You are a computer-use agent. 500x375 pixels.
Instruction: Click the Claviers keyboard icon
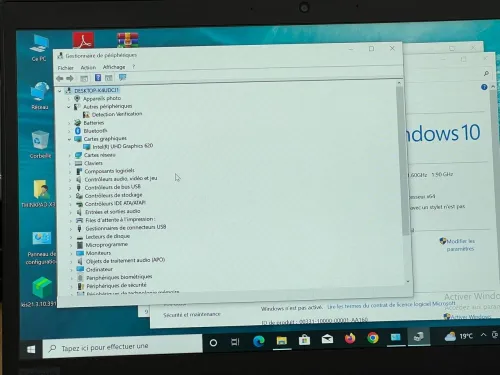[78, 163]
